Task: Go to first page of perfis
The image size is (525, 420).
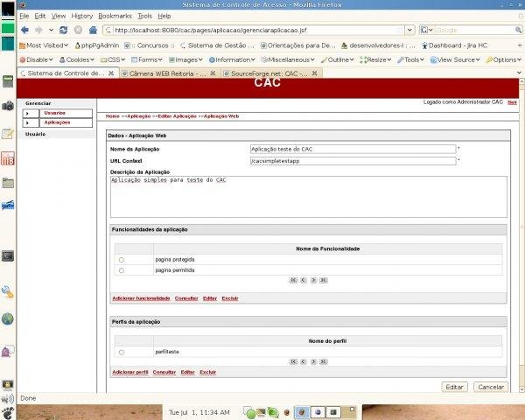Action: point(293,361)
